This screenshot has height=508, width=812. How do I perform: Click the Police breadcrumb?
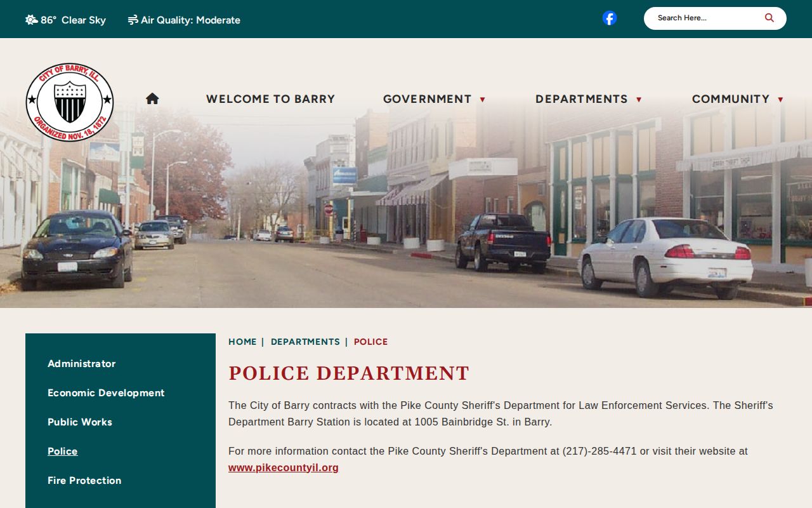[370, 342]
